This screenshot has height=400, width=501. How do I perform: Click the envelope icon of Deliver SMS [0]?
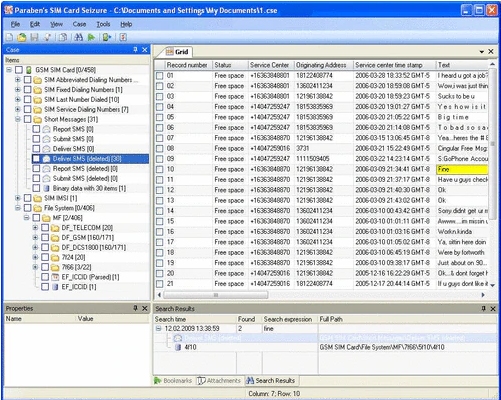click(47, 149)
